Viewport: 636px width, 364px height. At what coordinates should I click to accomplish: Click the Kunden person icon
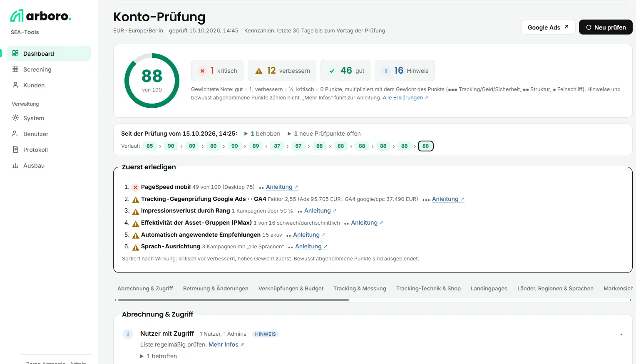[15, 85]
